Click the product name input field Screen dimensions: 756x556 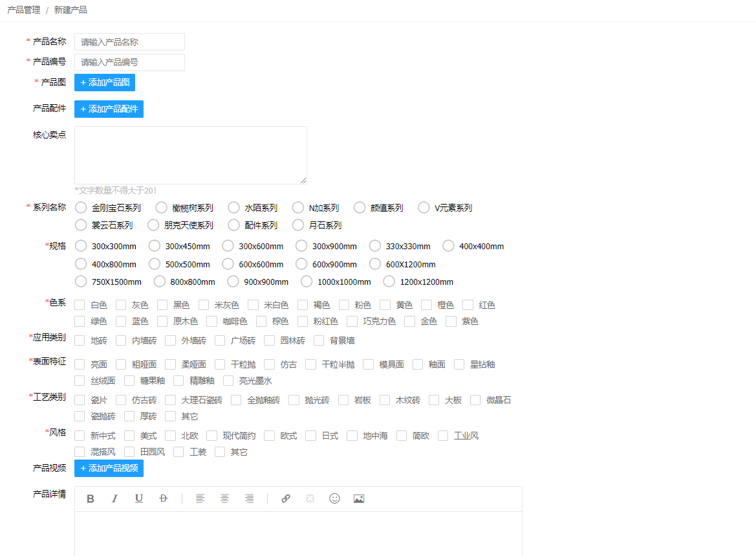tap(129, 41)
